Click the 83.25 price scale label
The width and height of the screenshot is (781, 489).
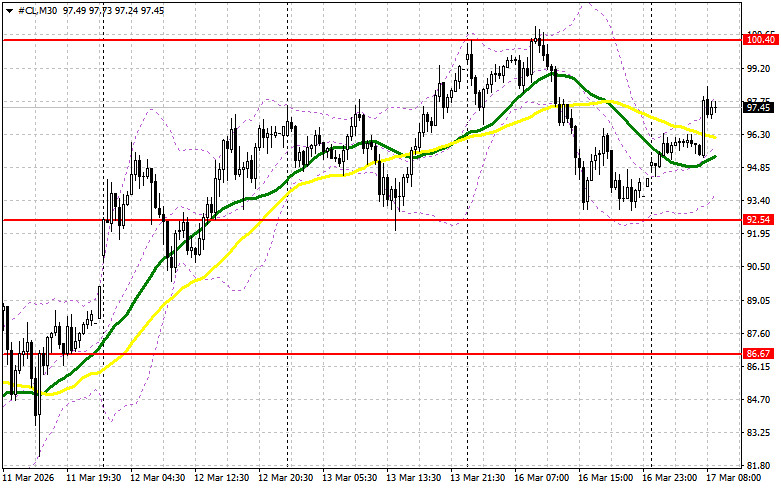[x=759, y=433]
